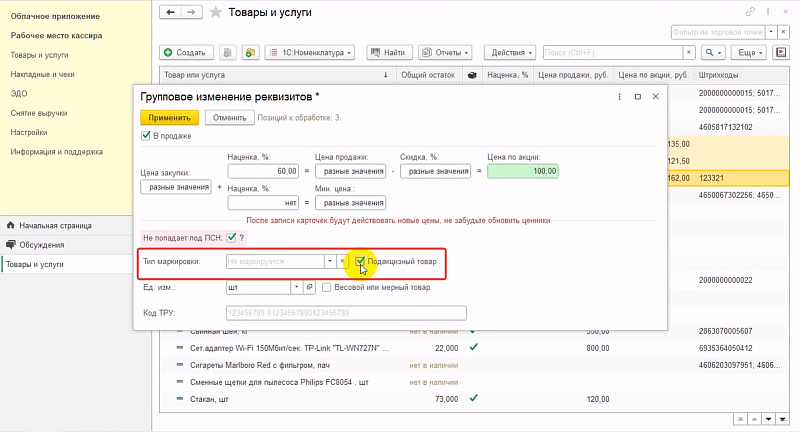Viewport: 800px width, 432px height.
Task: Open the page options three-dot menu
Action: coord(768,12)
